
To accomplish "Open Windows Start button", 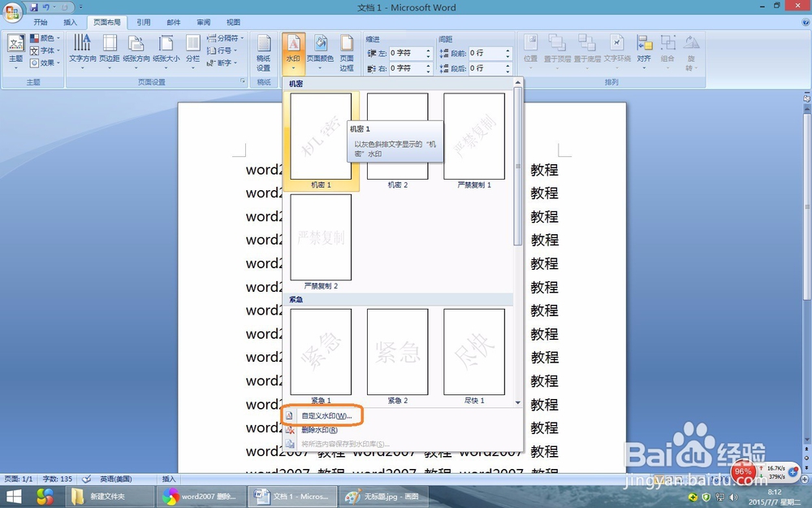I will 14,496.
